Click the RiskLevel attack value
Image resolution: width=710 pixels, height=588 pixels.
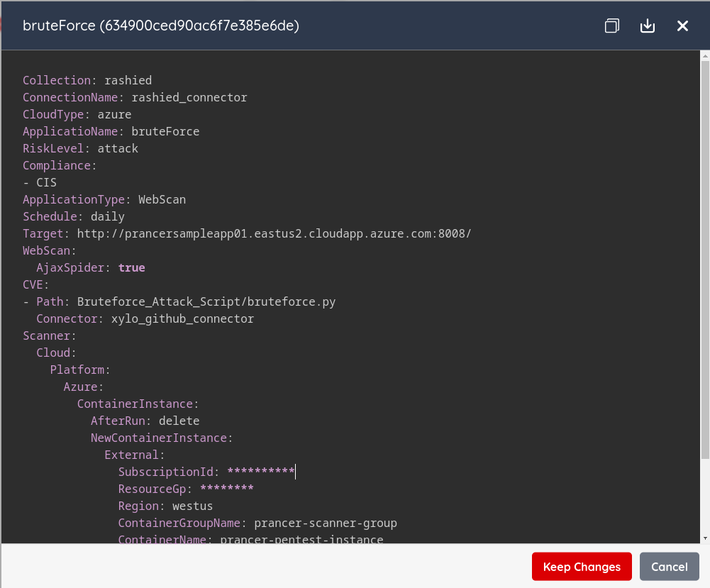(x=118, y=148)
